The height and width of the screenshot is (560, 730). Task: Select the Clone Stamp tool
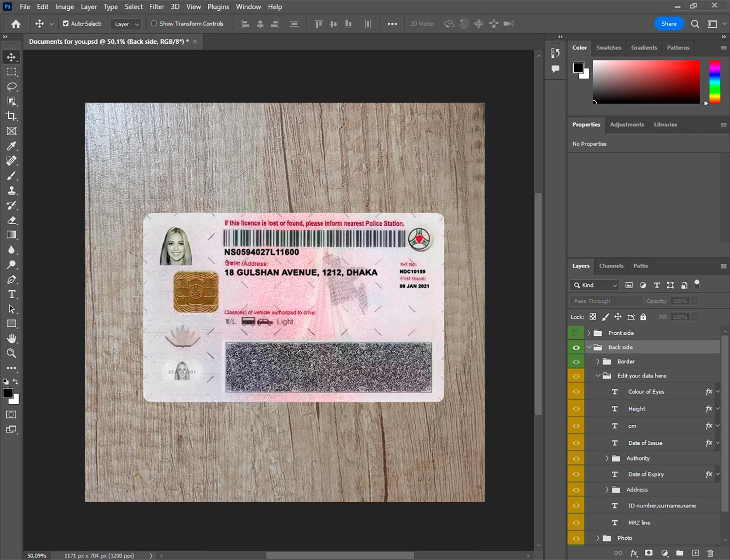(x=12, y=191)
